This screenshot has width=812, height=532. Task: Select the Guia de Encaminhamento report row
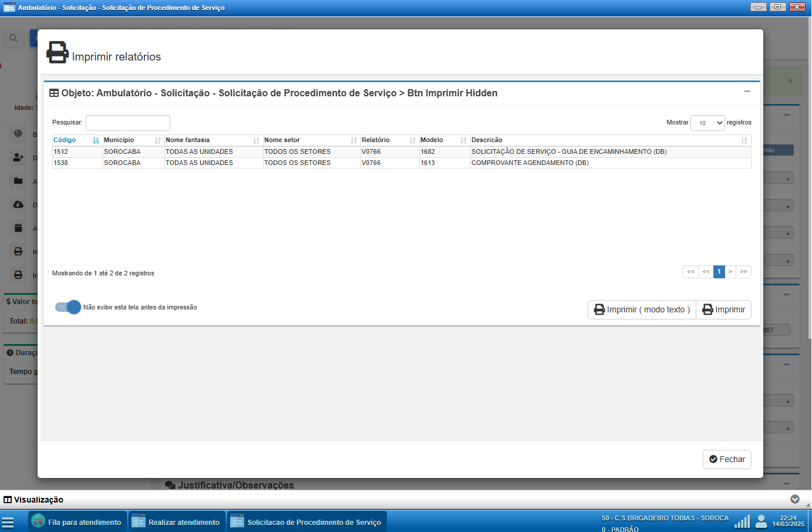pos(568,151)
